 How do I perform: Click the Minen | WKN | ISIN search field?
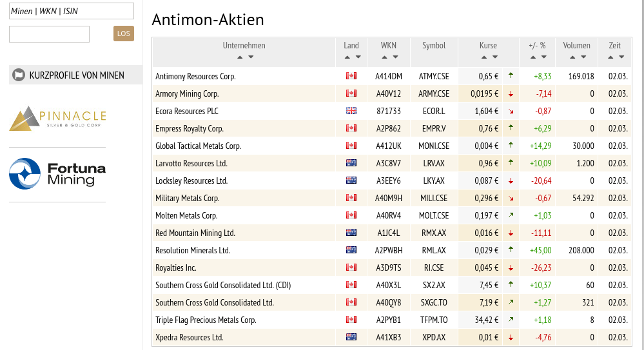pos(72,11)
